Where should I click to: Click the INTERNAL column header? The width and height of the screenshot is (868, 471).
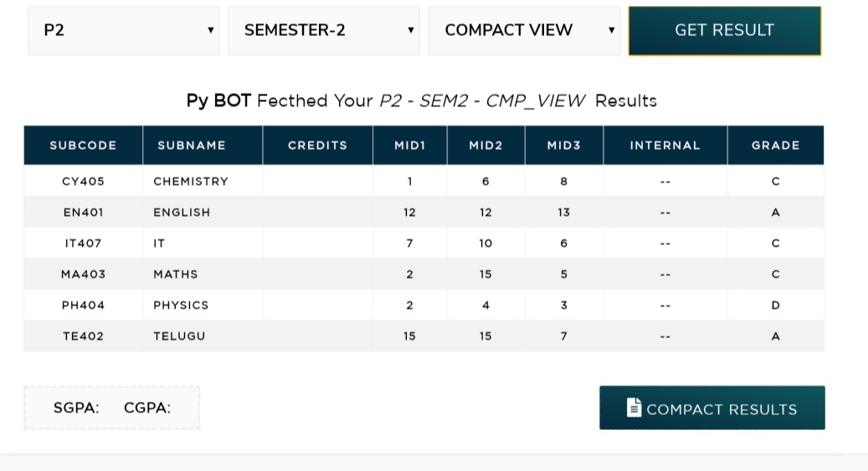click(665, 145)
